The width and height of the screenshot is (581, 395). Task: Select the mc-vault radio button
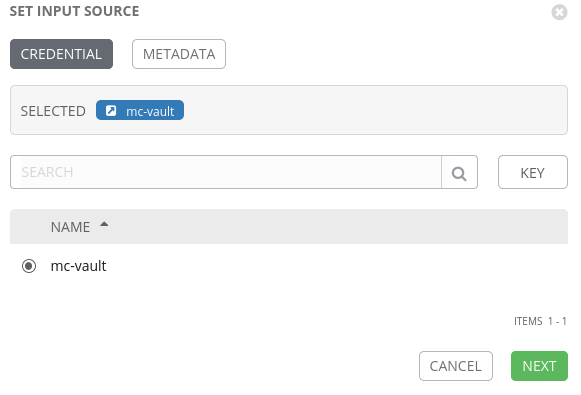click(x=29, y=266)
